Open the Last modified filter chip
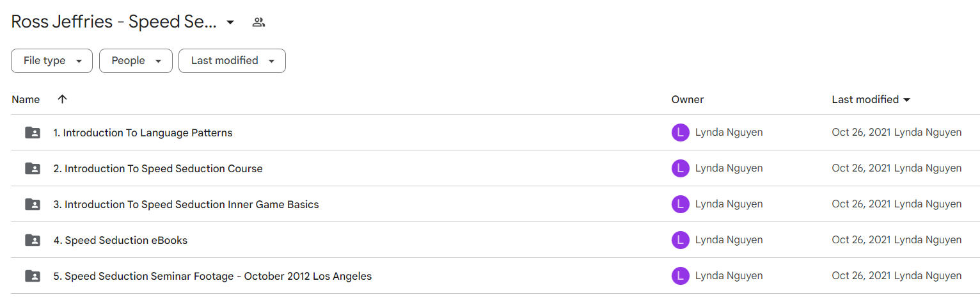980x306 pixels. 232,61
